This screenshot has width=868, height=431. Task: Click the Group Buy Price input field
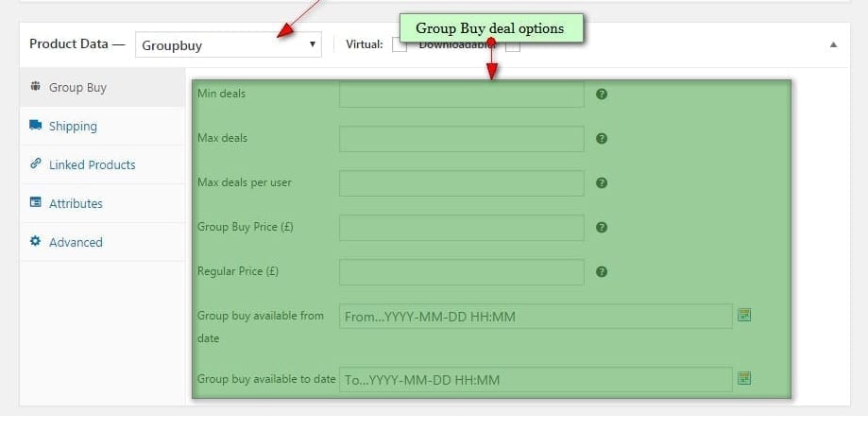462,228
